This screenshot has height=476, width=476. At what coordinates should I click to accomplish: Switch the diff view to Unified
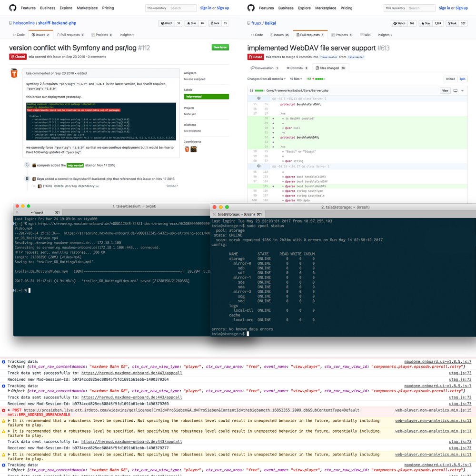coord(450,79)
